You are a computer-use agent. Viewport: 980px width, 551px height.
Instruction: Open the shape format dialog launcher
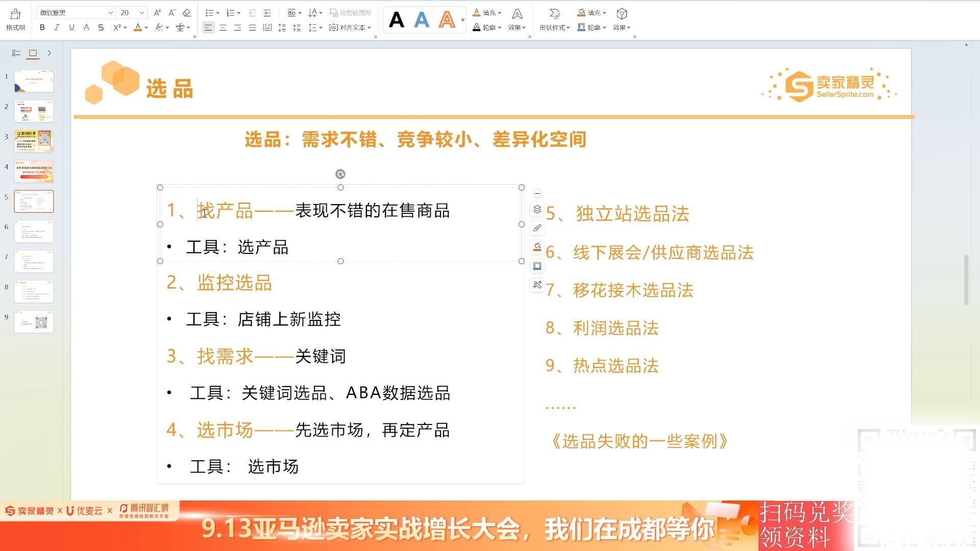coord(634,37)
